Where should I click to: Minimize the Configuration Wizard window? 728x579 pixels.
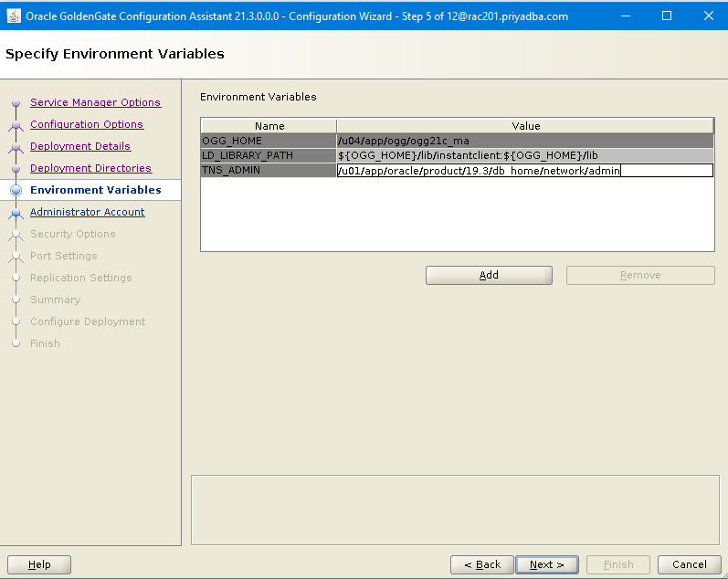(626, 16)
